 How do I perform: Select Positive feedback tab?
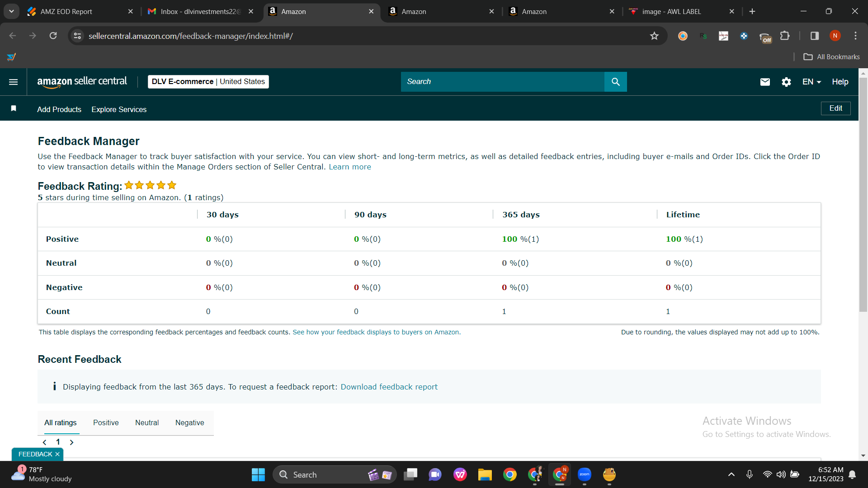click(106, 423)
